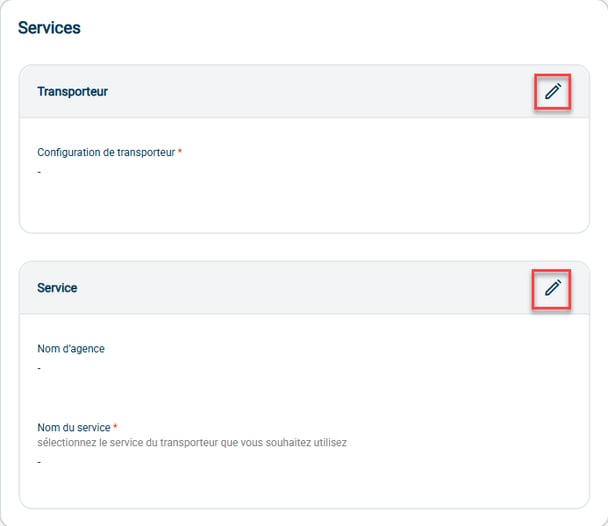The height and width of the screenshot is (526, 608).
Task: Select the Nom d'agence label
Action: [x=71, y=348]
